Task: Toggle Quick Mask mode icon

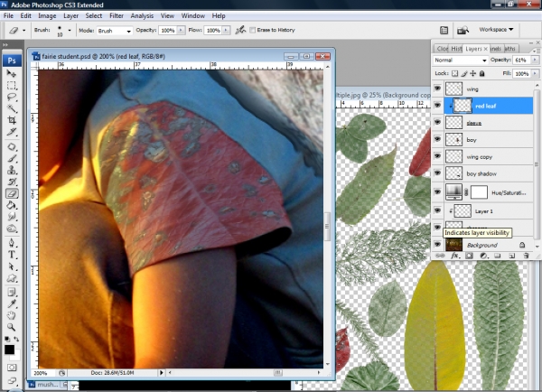Action: 12,368
